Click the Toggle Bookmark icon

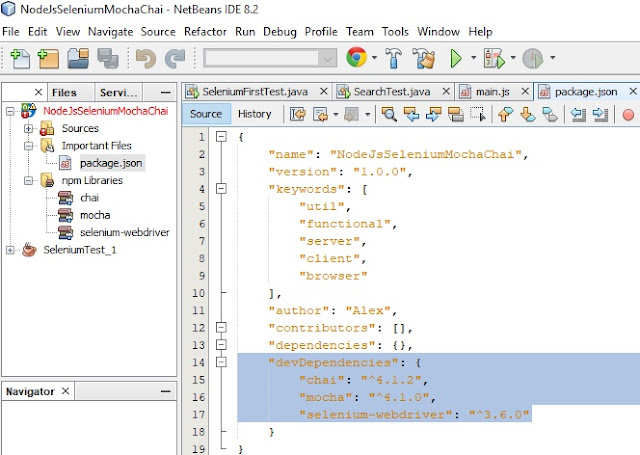pyautogui.click(x=550, y=115)
